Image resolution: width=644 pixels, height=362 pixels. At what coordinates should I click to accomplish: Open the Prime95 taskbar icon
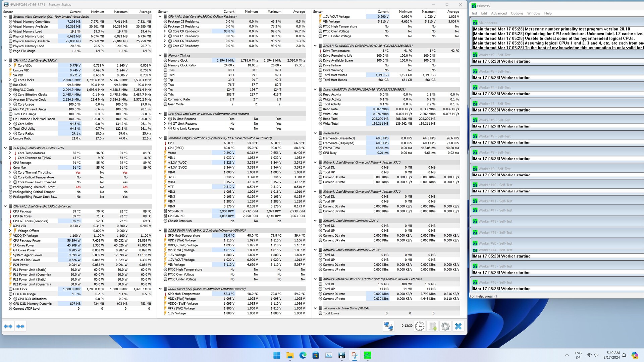click(367, 355)
